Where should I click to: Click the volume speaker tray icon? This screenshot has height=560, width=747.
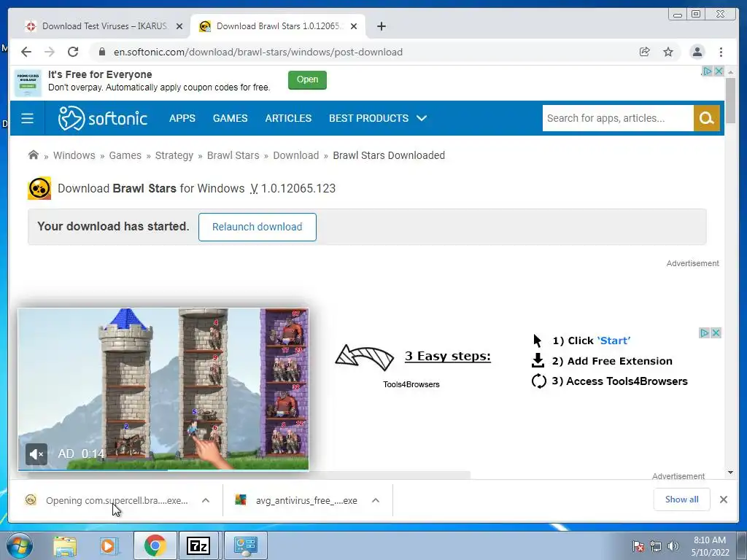pyautogui.click(x=673, y=546)
